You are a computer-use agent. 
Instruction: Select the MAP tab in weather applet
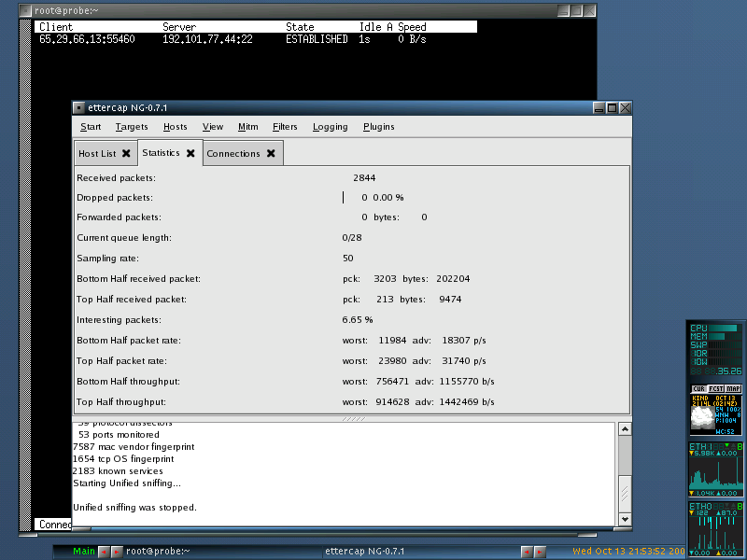(733, 388)
